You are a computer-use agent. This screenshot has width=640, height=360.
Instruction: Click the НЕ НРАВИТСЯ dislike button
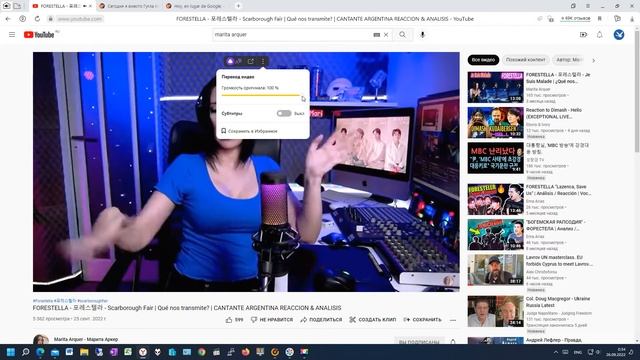click(x=272, y=320)
